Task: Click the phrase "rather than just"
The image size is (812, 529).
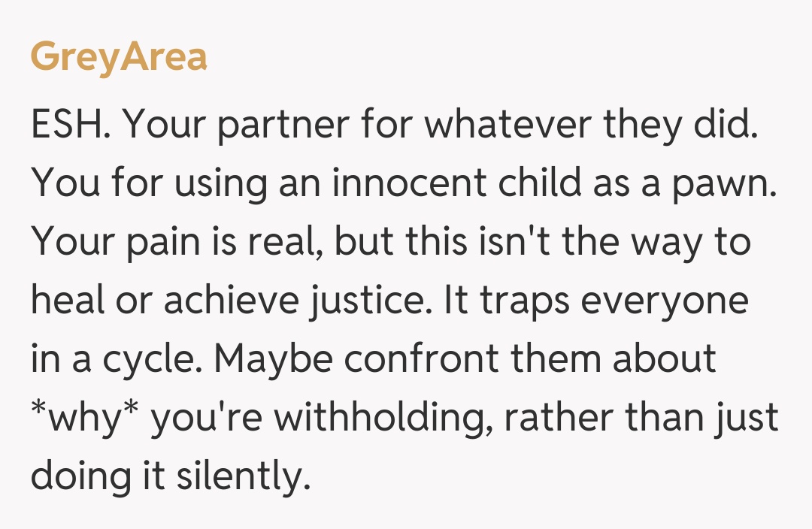Action: 641,419
